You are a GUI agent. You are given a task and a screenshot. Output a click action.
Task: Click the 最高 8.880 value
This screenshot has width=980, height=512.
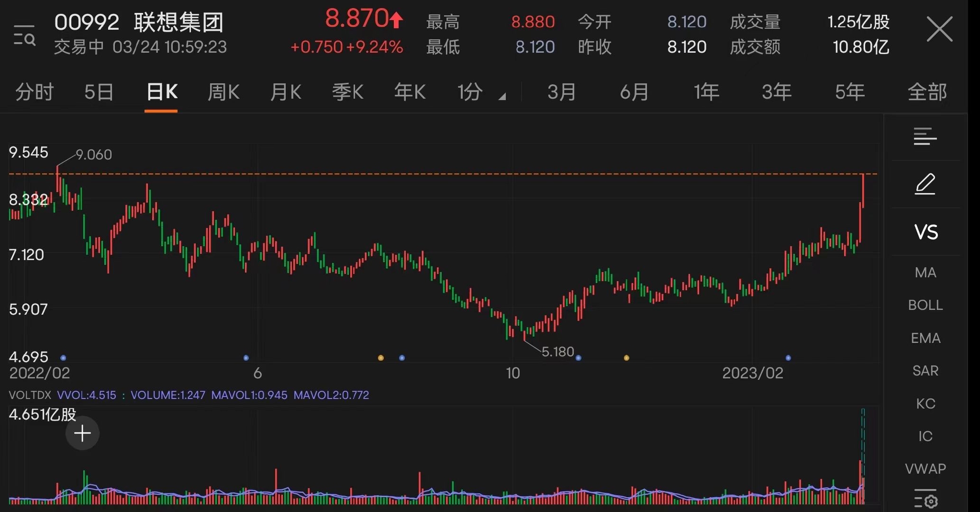coord(533,22)
